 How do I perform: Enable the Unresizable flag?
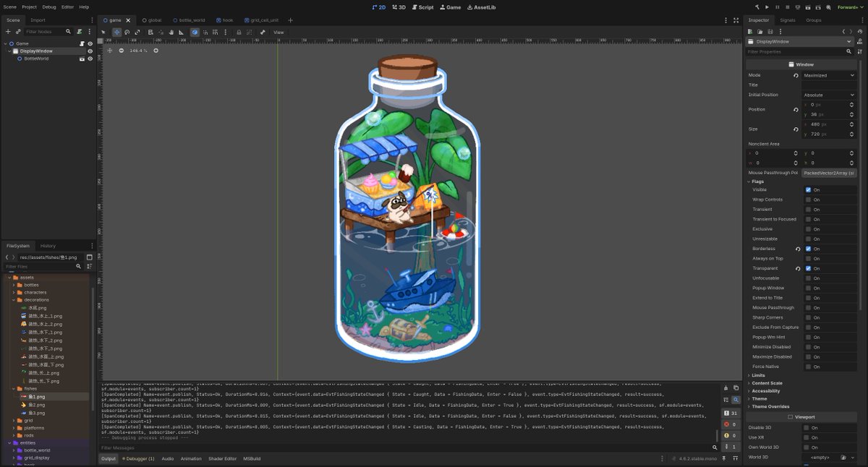coord(809,239)
